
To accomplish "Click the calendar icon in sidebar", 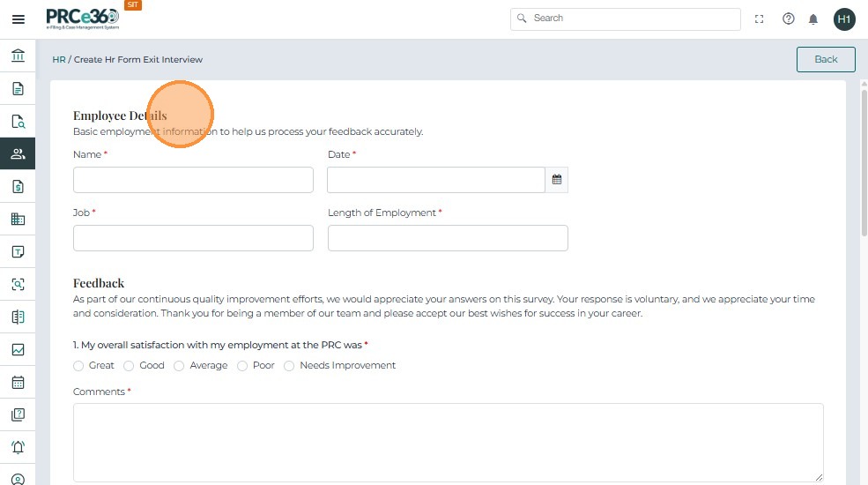I will [x=18, y=383].
